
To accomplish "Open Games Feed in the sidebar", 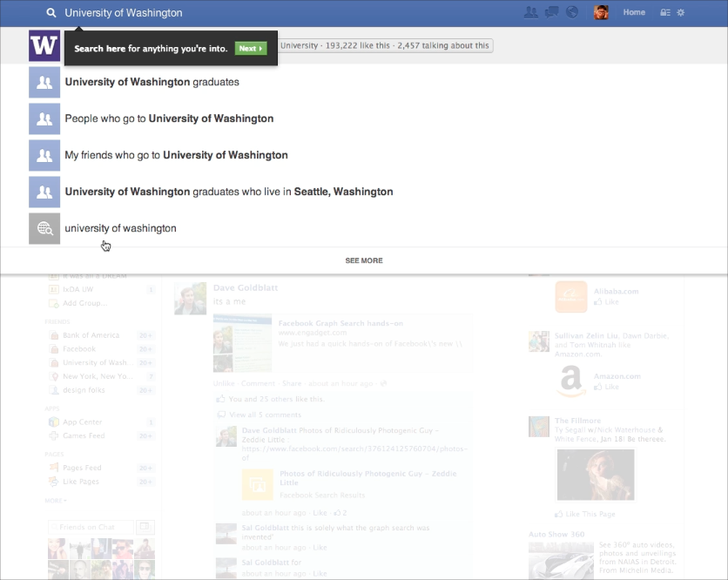I will [x=84, y=435].
